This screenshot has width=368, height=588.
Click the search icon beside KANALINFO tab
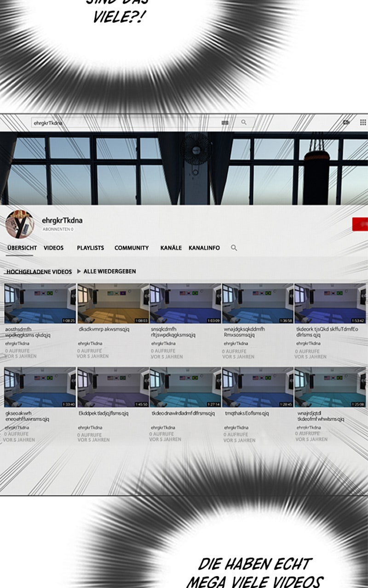pyautogui.click(x=234, y=248)
